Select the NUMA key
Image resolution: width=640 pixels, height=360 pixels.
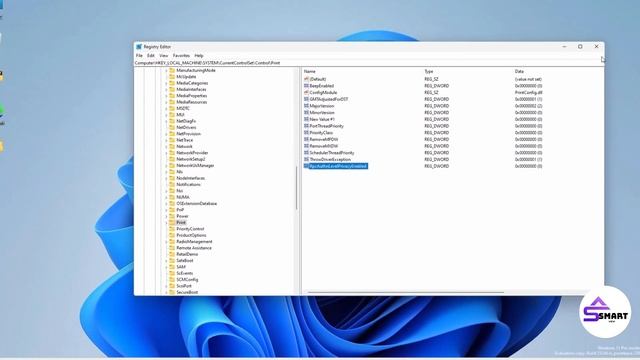pos(183,197)
